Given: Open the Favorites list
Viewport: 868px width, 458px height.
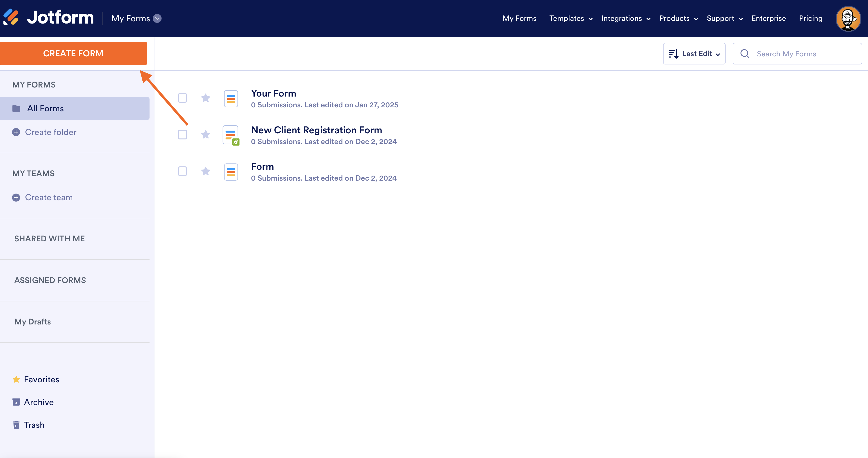Looking at the screenshot, I should click(x=41, y=380).
